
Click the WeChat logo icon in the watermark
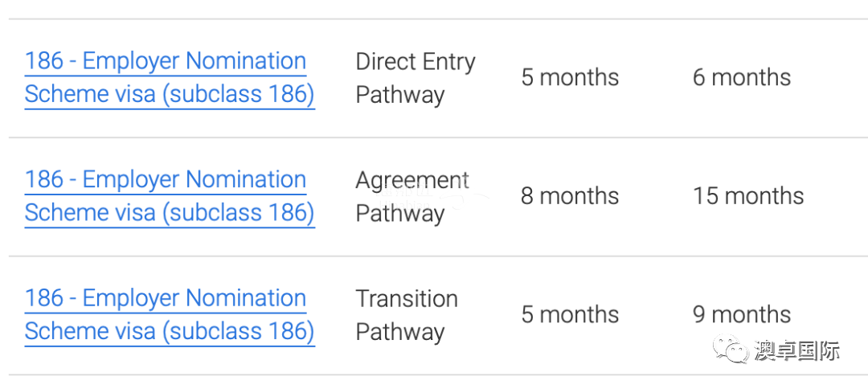tap(729, 349)
